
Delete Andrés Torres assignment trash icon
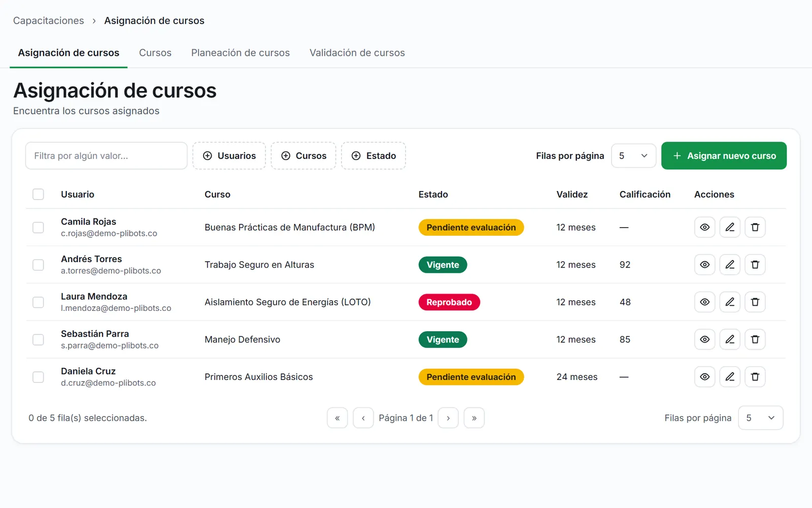(755, 265)
